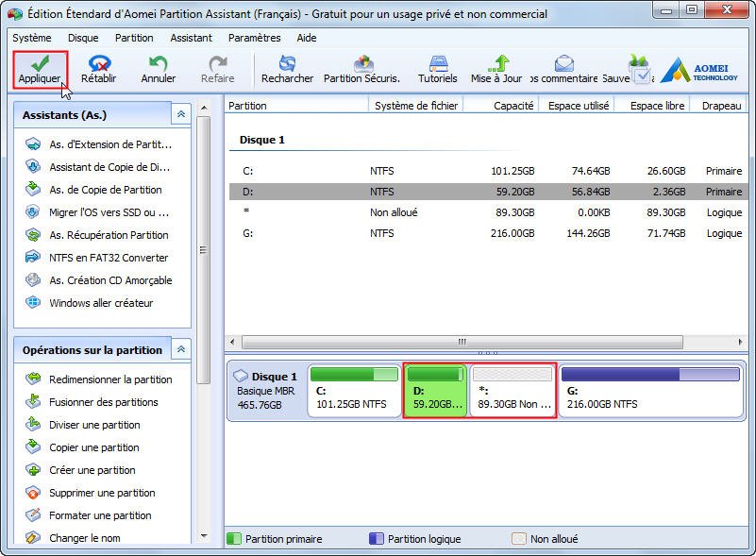The image size is (756, 556).
Task: Sort by Espace libre column
Action: (652, 106)
